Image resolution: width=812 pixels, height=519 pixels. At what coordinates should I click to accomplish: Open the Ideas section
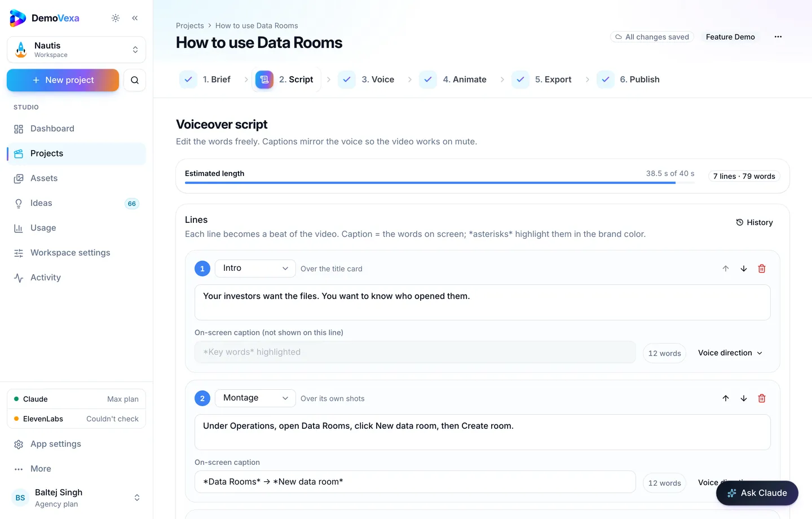click(76, 203)
